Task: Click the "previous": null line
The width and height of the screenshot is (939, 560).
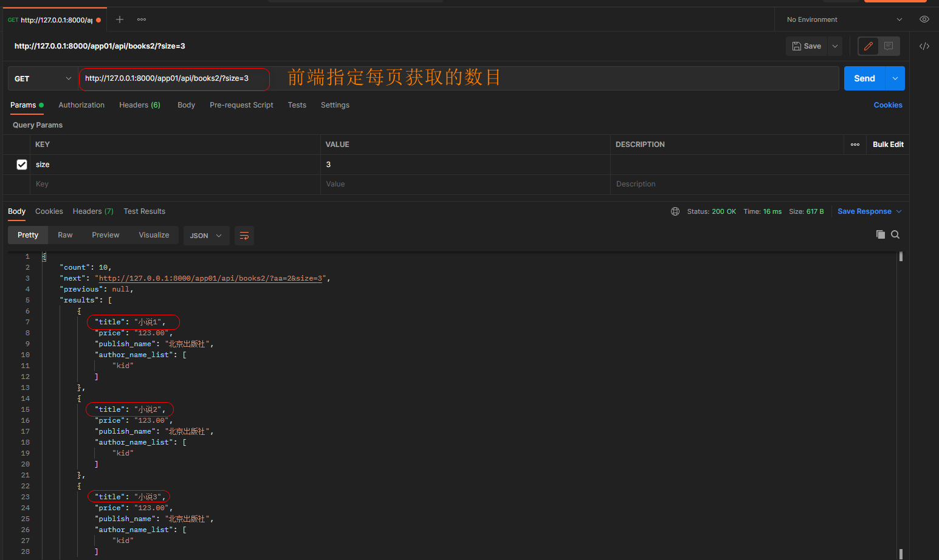Action: [x=96, y=289]
